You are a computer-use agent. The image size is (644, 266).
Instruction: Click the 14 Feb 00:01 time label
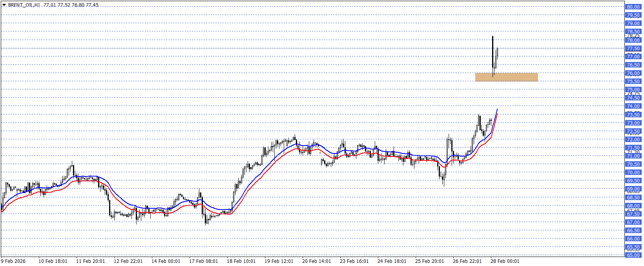[x=166, y=261]
